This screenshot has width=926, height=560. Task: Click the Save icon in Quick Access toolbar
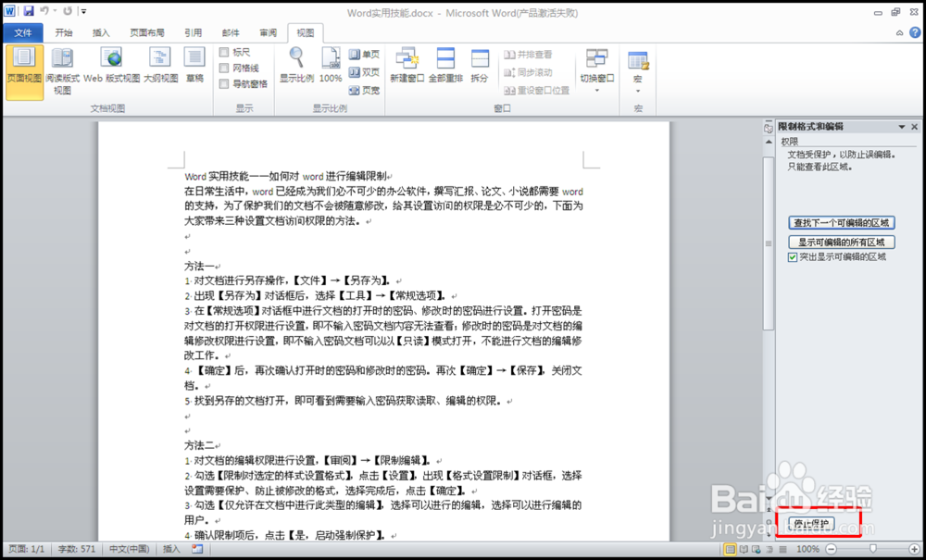[x=29, y=11]
